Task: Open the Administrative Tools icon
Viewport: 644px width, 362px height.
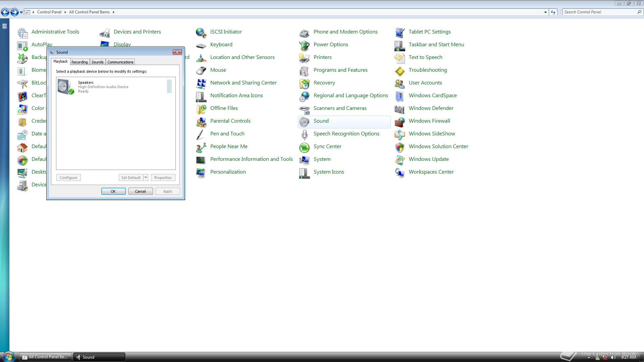Action: [x=22, y=33]
